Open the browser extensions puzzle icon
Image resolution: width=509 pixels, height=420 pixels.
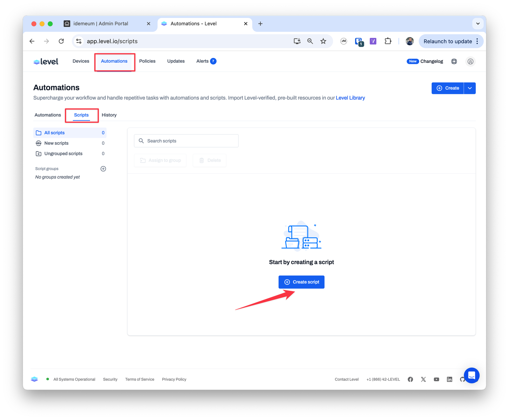click(x=388, y=41)
